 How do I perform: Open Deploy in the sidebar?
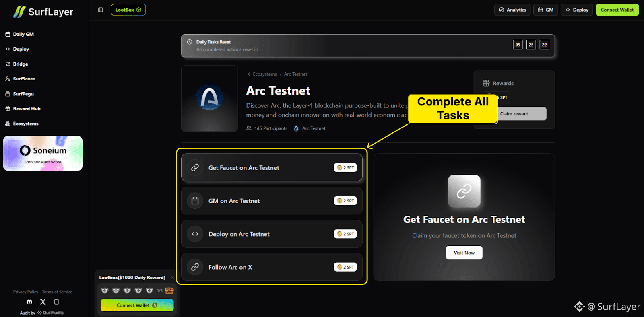click(x=17, y=49)
